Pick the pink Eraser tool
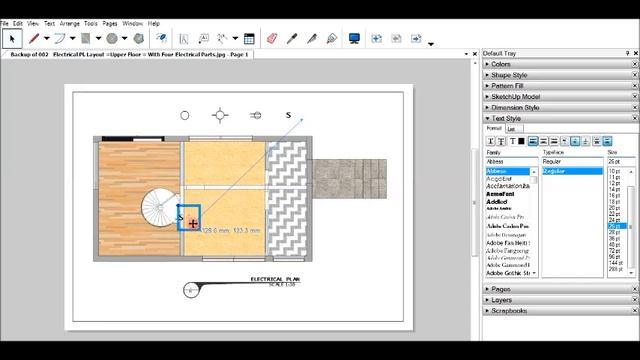The image size is (640, 360). point(272,39)
